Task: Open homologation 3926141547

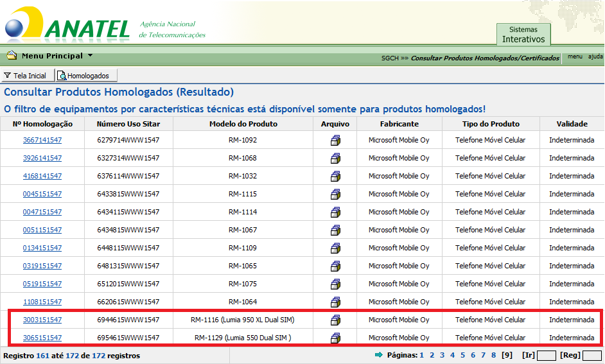Action: (x=42, y=158)
